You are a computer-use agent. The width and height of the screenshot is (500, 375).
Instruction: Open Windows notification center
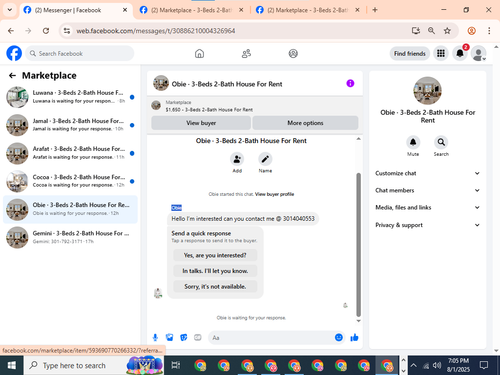click(x=483, y=365)
